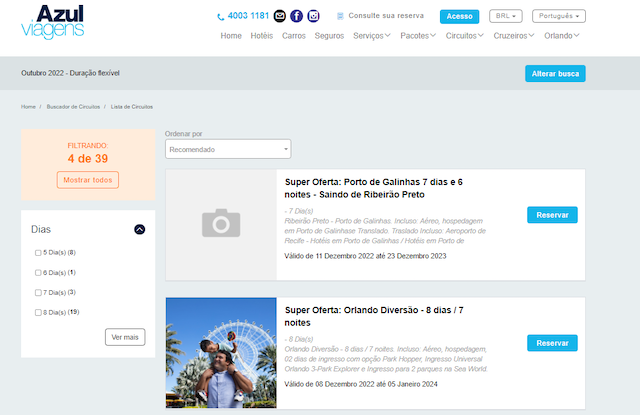Open the BRL currency dropdown
Viewport: 640px width, 415px height.
pos(506,16)
